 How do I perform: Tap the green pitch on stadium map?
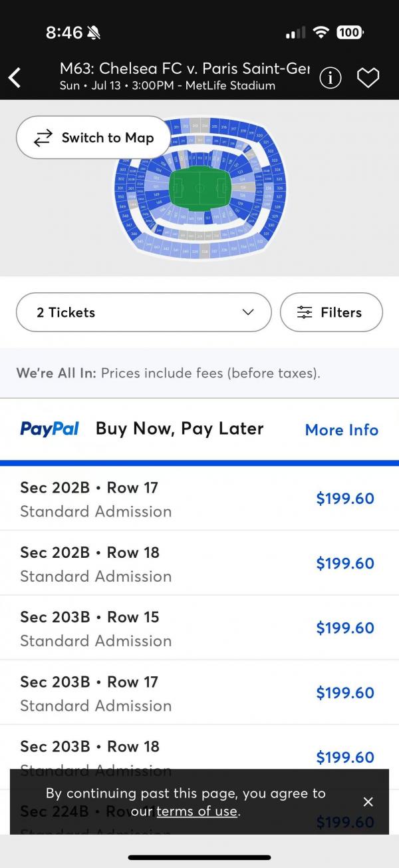click(199, 188)
